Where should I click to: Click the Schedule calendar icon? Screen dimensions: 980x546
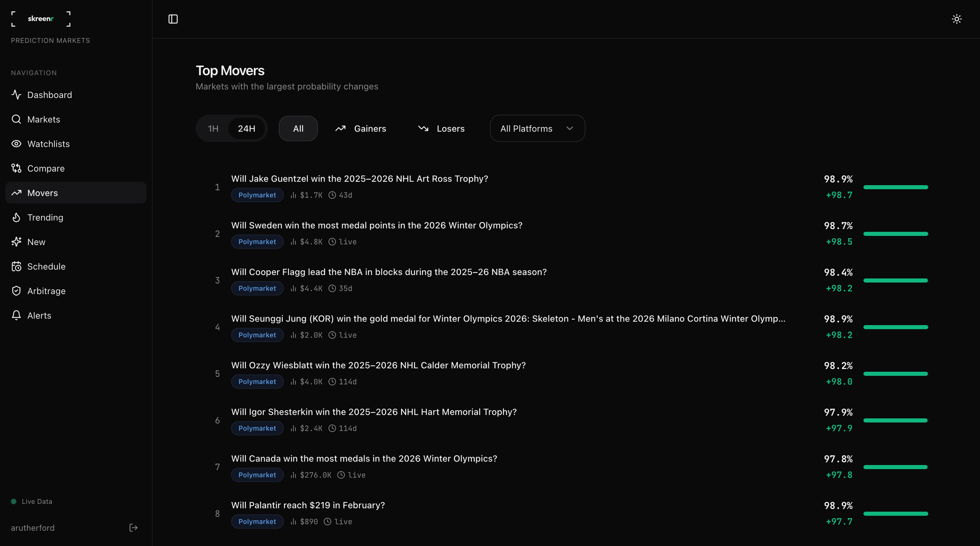click(16, 266)
